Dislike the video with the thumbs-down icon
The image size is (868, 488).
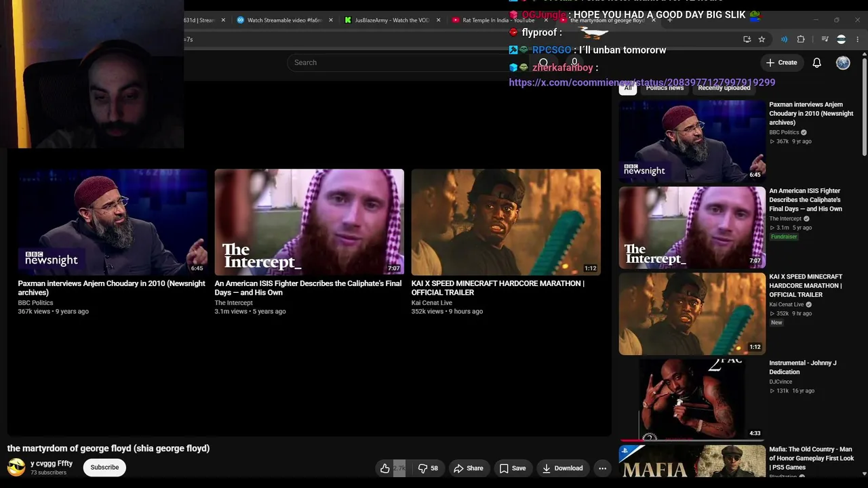pyautogui.click(x=428, y=468)
